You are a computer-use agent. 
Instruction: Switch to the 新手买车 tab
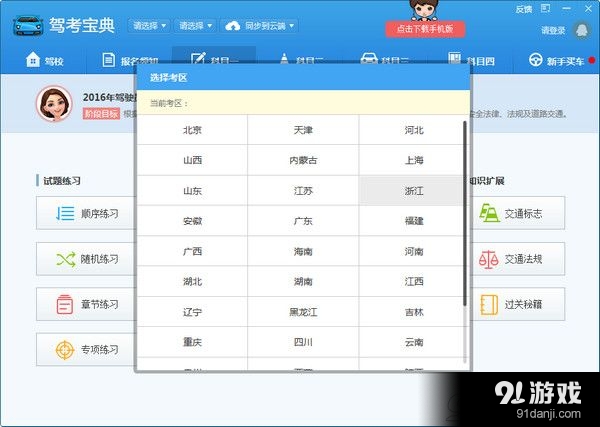click(x=557, y=60)
